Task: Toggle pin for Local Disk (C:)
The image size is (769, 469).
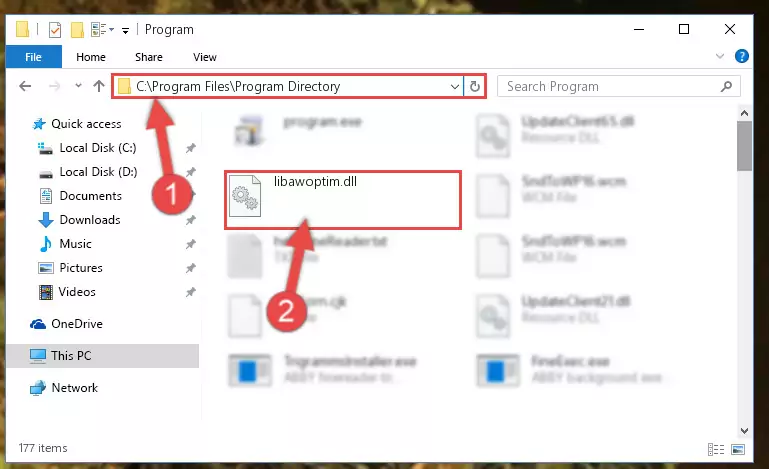Action: coord(190,148)
